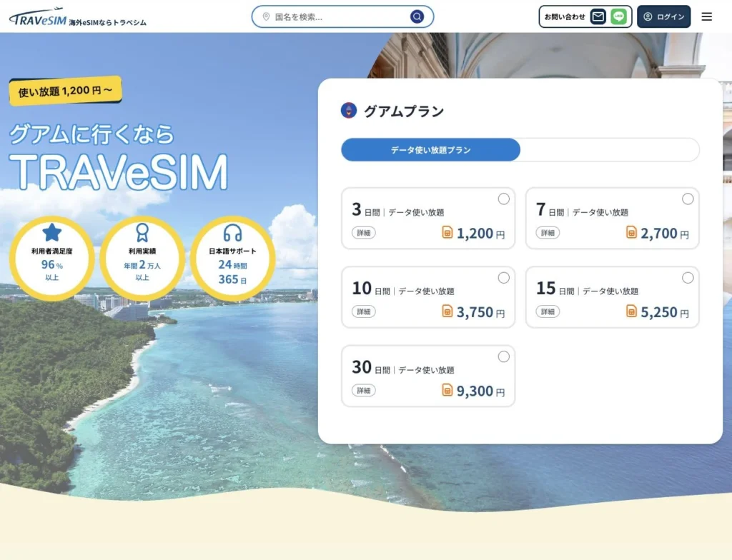Screen dimensions: 732x560
Task: Click the SIM card icon next to 2,700円
Action: coord(631,232)
